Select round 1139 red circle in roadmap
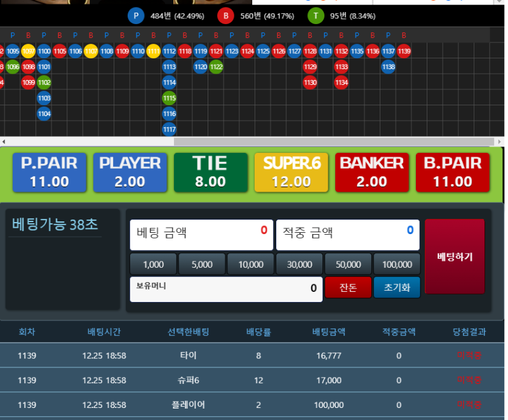The image size is (508, 420). click(x=404, y=51)
